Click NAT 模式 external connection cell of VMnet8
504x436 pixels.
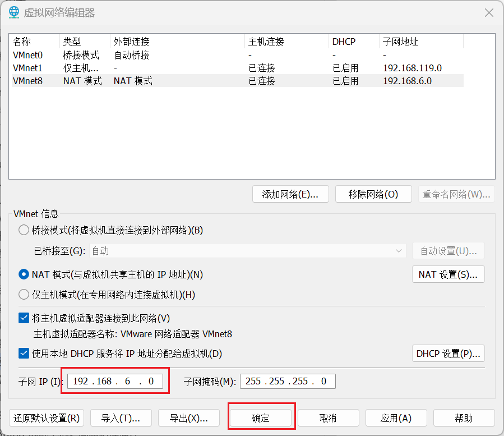pos(133,81)
